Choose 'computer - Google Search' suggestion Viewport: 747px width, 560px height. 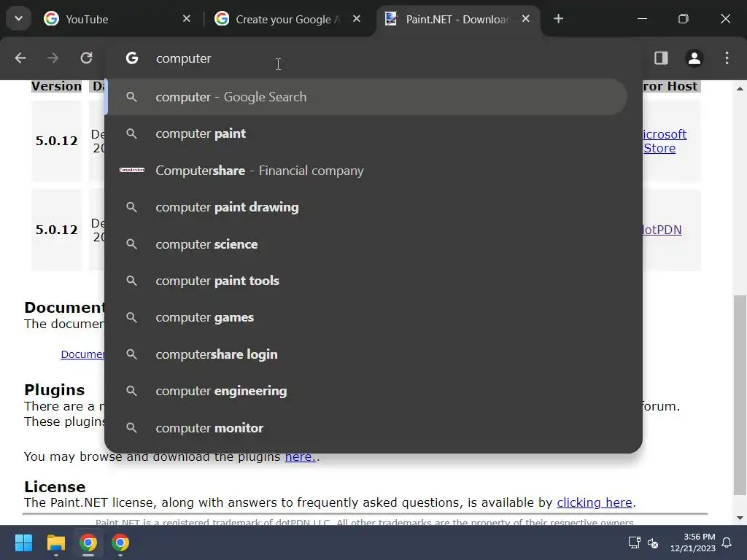368,97
